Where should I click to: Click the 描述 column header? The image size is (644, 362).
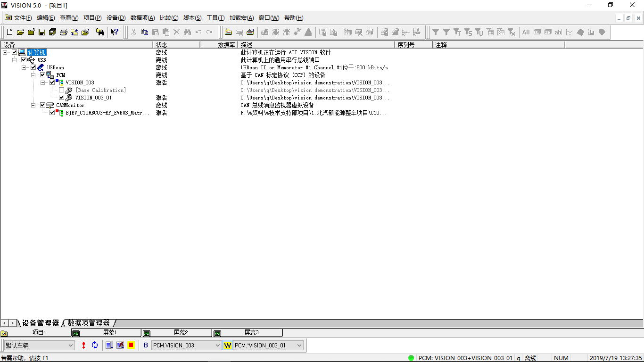[316, 45]
